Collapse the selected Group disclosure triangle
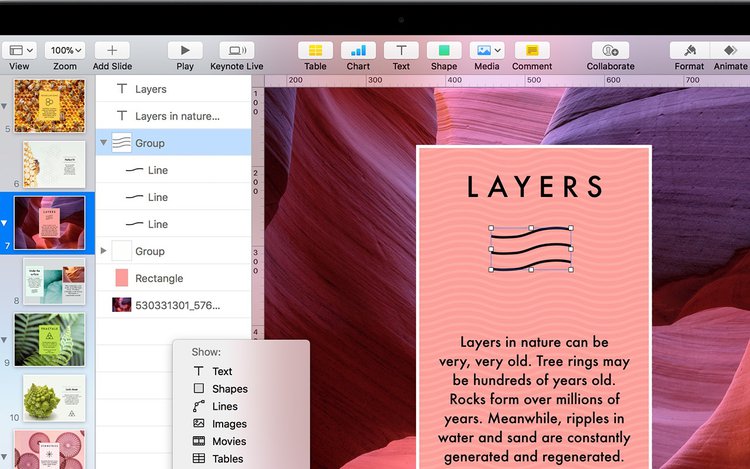This screenshot has height=469, width=750. point(103,142)
